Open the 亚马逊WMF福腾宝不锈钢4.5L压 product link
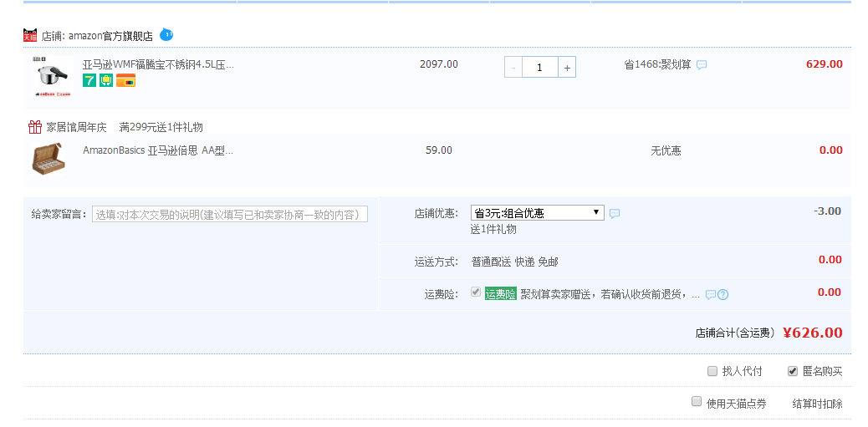868x427 pixels. click(x=158, y=64)
